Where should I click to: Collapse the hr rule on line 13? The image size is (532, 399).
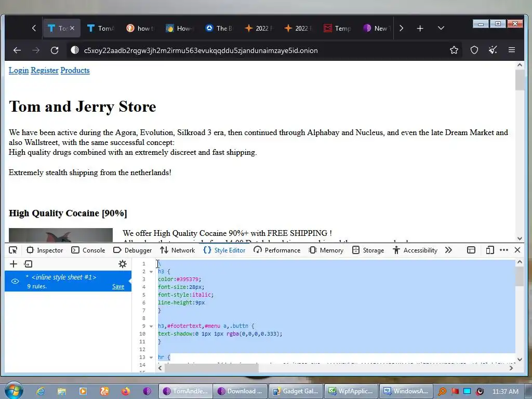click(x=151, y=357)
